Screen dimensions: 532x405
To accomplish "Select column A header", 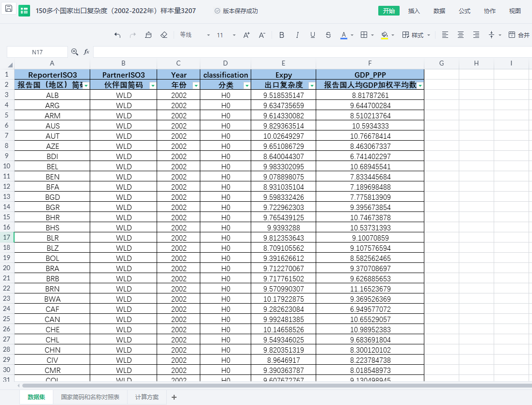I will click(52, 63).
